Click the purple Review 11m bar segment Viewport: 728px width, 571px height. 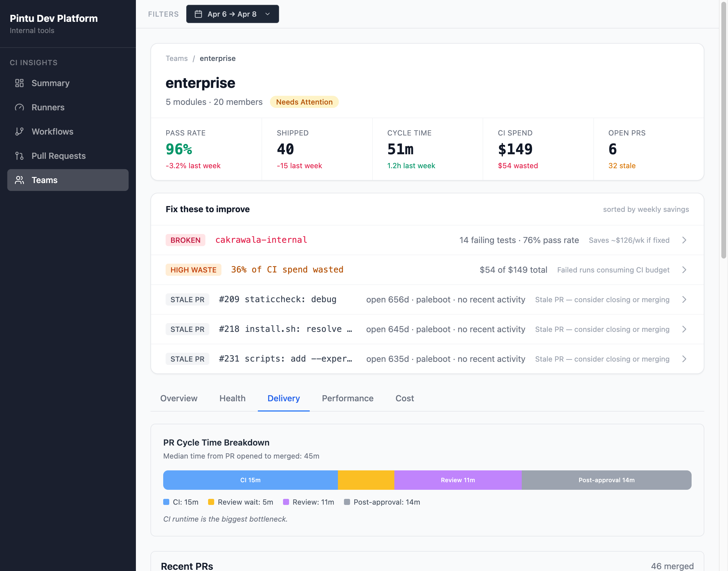[x=457, y=480]
